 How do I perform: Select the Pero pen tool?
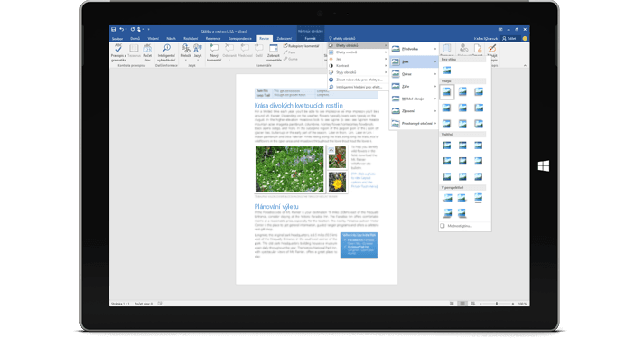click(x=290, y=52)
